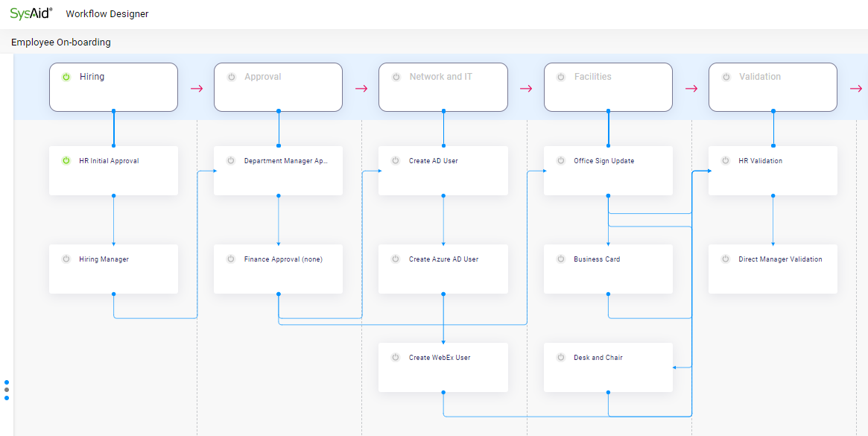Click power icon on Desk and Chair
The width and height of the screenshot is (868, 436).
click(561, 358)
